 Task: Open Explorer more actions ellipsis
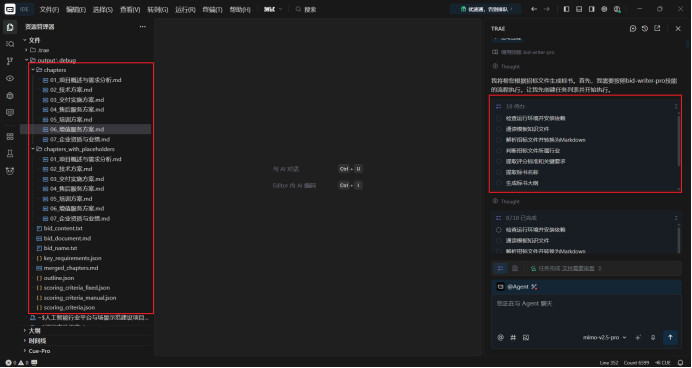pos(143,27)
